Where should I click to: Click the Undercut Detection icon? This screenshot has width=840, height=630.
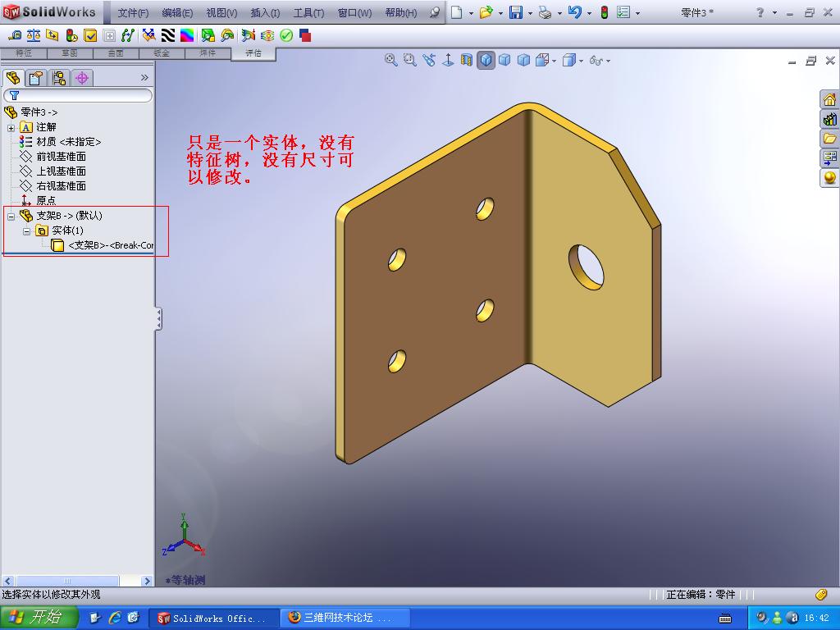coord(227,35)
